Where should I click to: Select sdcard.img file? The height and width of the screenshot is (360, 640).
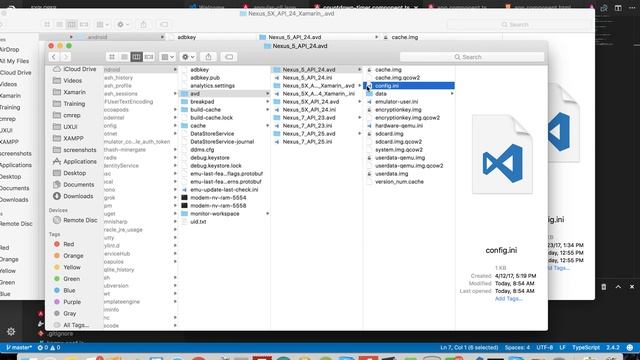click(389, 133)
